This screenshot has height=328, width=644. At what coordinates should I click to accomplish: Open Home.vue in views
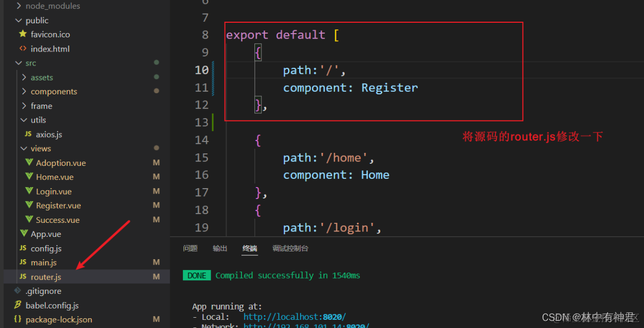point(55,177)
